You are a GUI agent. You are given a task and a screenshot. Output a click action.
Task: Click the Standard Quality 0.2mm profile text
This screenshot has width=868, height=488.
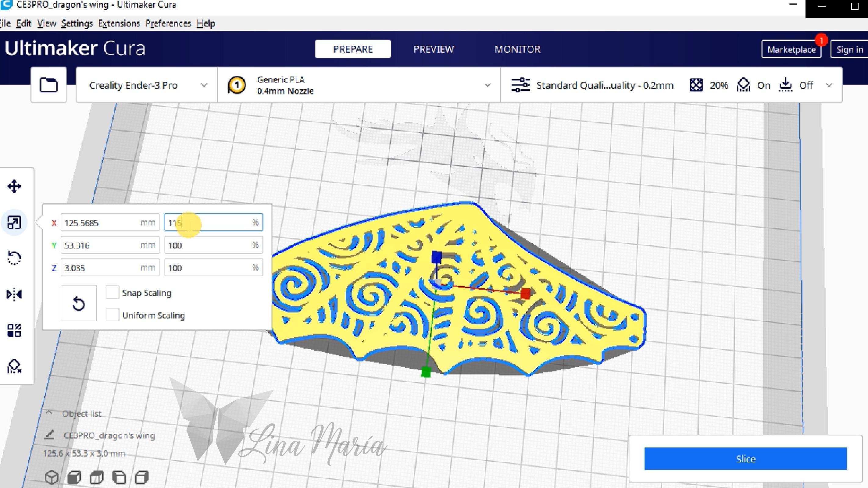tap(605, 85)
